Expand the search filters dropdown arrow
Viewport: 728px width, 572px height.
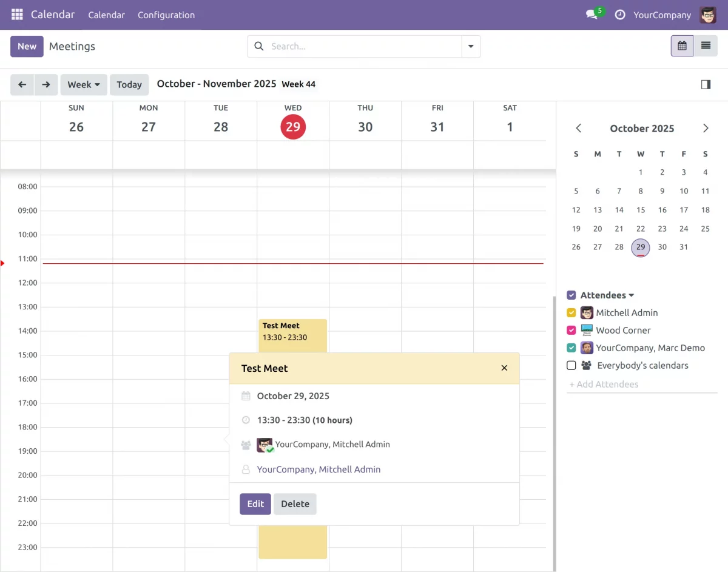471,46
